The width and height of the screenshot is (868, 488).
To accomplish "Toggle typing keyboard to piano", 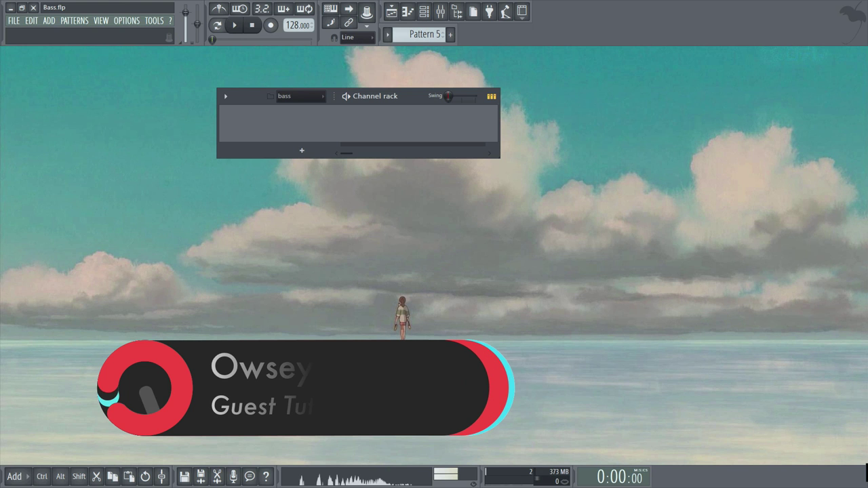I will point(330,9).
